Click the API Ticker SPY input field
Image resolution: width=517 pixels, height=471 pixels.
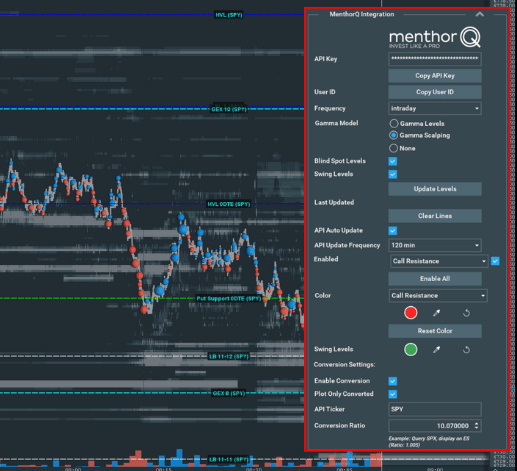pos(435,409)
